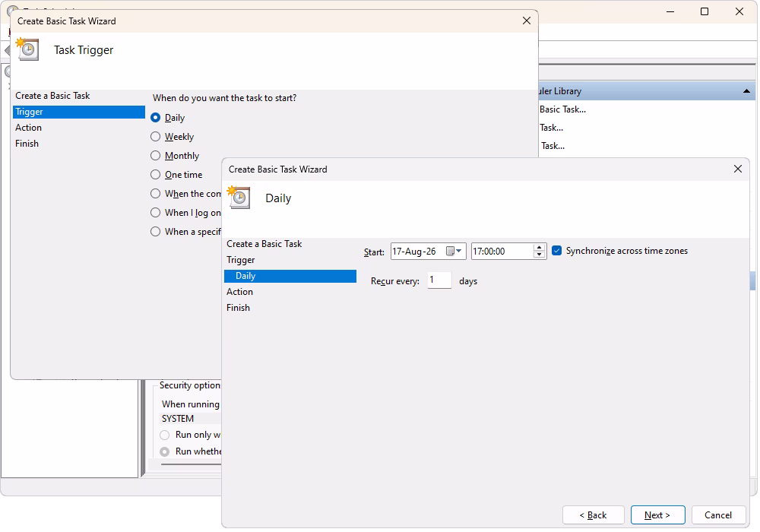Image resolution: width=760 pixels, height=532 pixels.
Task: Pick the One time trigger option
Action: click(156, 175)
